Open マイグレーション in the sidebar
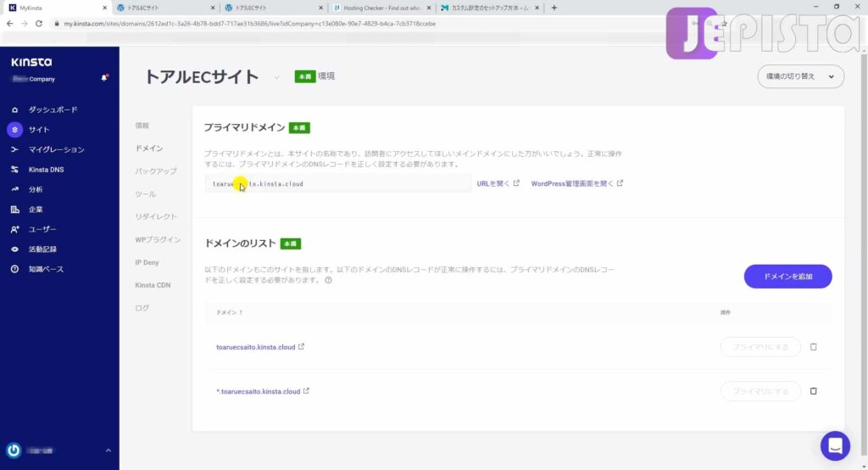Viewport: 868px width, 470px height. pos(57,149)
